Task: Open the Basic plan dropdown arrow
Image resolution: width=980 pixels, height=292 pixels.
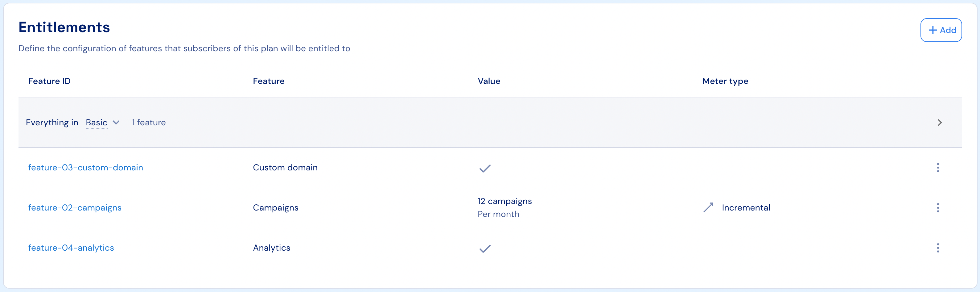Action: point(116,123)
